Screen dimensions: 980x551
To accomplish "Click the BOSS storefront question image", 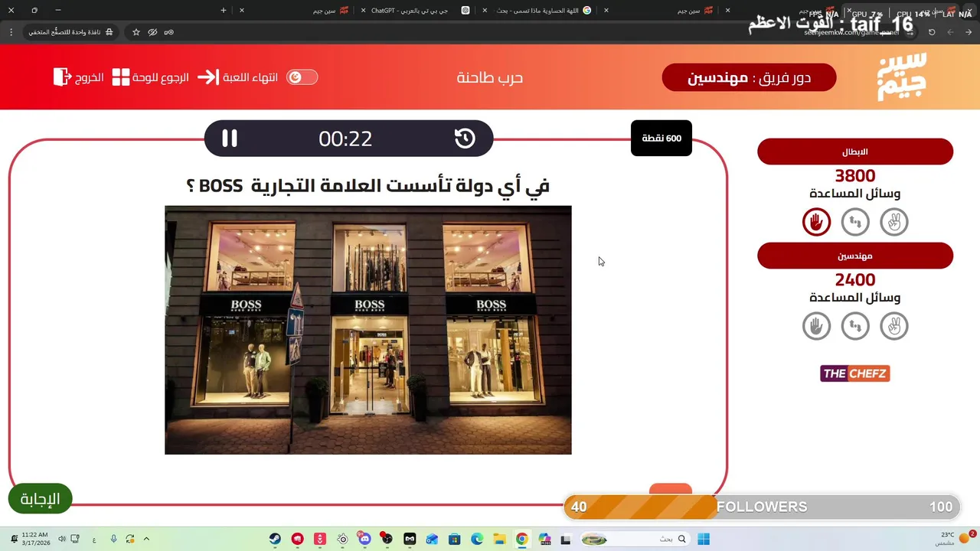I will tap(368, 330).
